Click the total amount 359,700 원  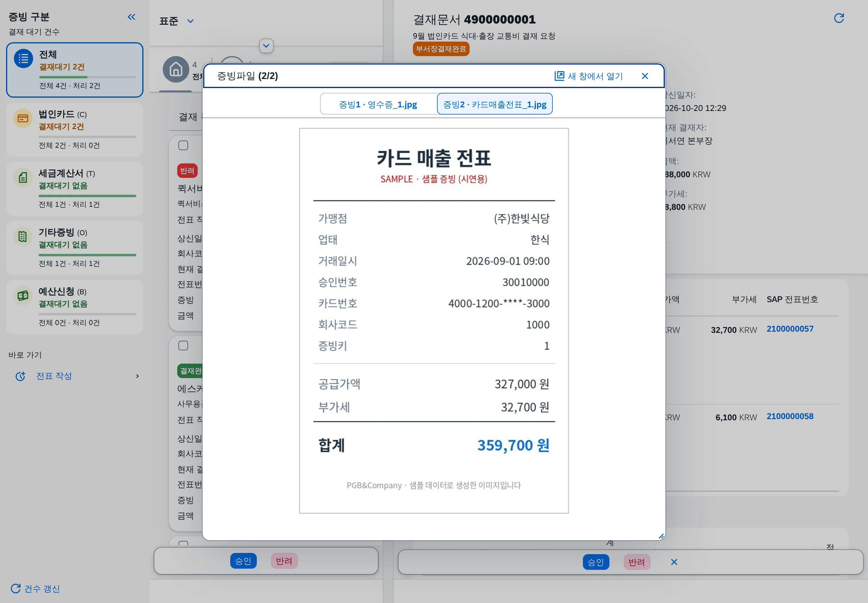pyautogui.click(x=513, y=445)
